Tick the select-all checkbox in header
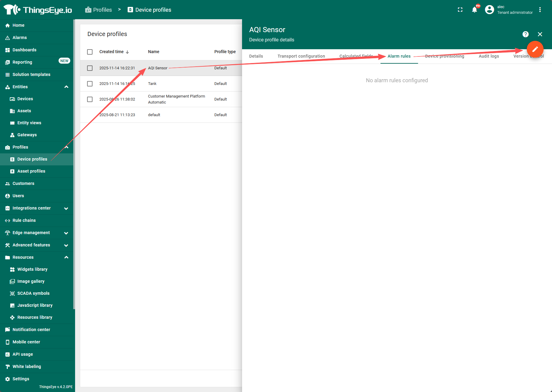Screen dimensions: 552x392 pyautogui.click(x=90, y=52)
